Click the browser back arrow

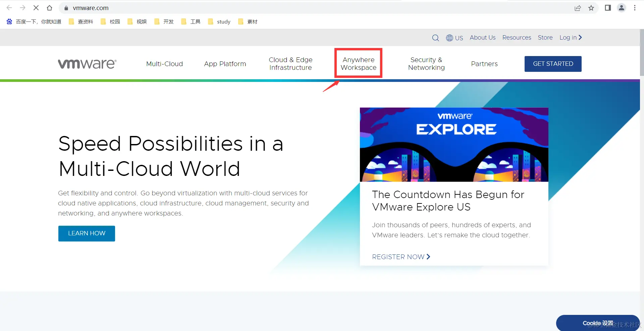(x=9, y=8)
